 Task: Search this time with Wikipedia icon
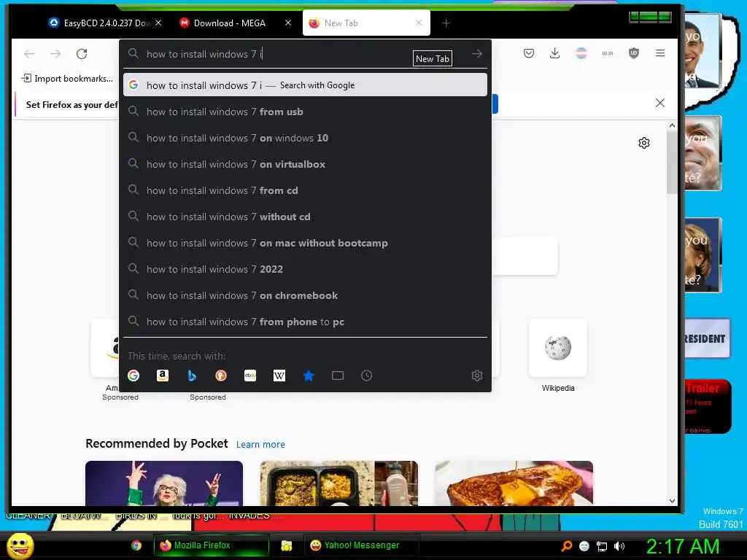click(x=279, y=376)
